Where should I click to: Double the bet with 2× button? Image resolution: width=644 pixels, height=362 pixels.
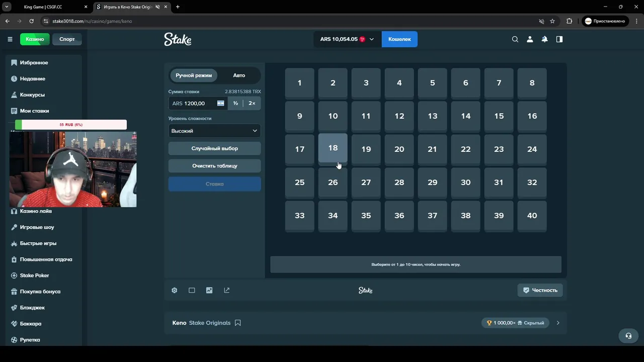point(252,103)
